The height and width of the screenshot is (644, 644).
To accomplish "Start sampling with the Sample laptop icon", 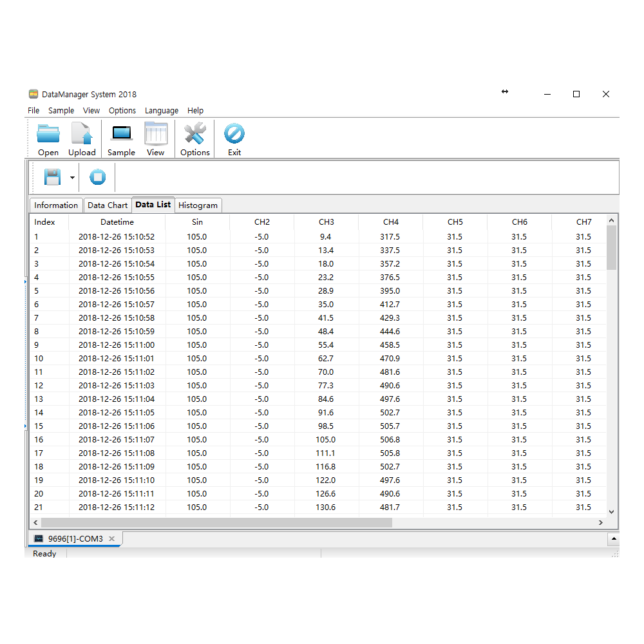I will 121,134.
